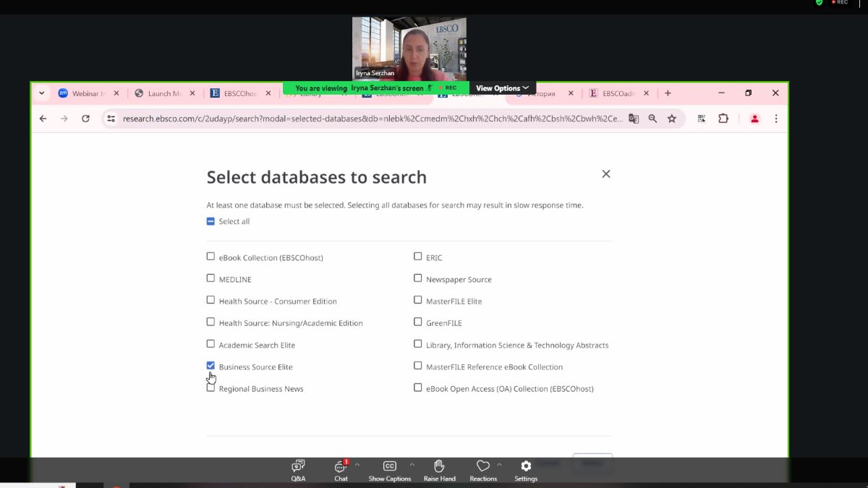
Task: Check the Regional Business News checkbox
Action: click(x=210, y=388)
